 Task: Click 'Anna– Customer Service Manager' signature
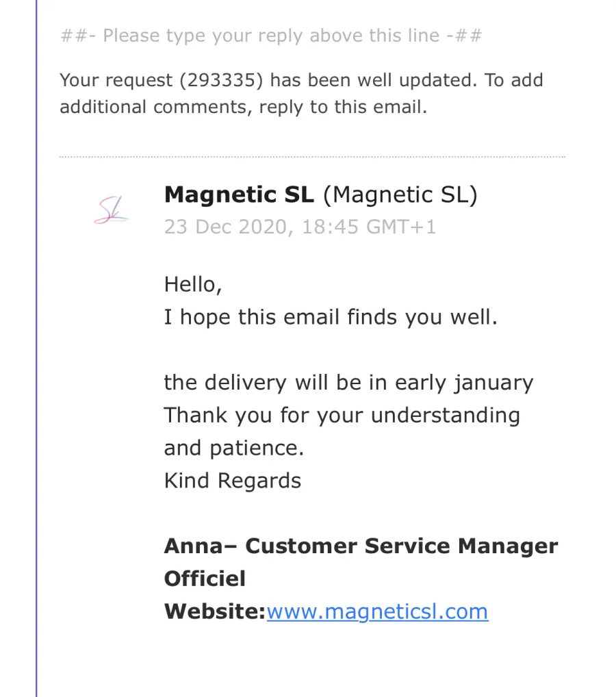tap(361, 546)
